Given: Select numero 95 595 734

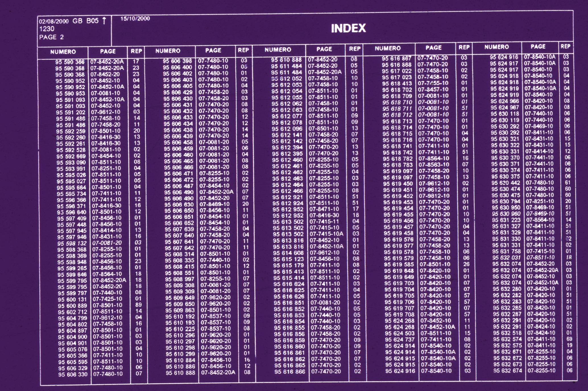Looking at the screenshot, I should point(71,194).
